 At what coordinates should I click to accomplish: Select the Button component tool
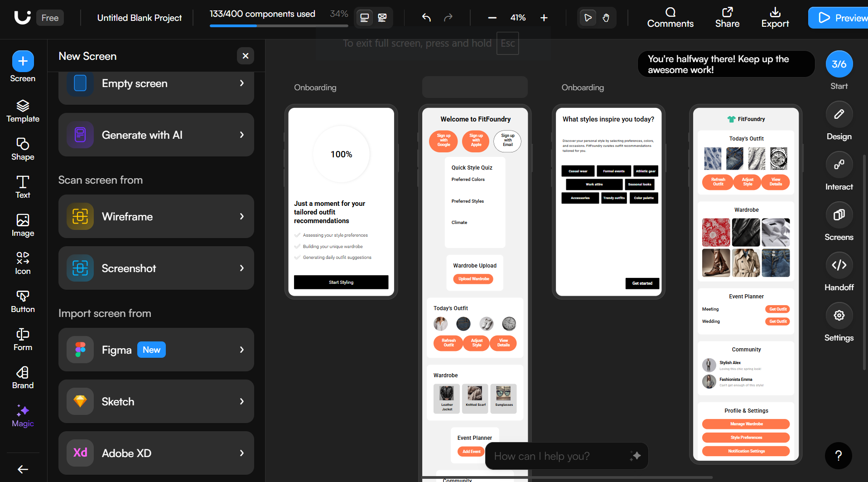[23, 302]
